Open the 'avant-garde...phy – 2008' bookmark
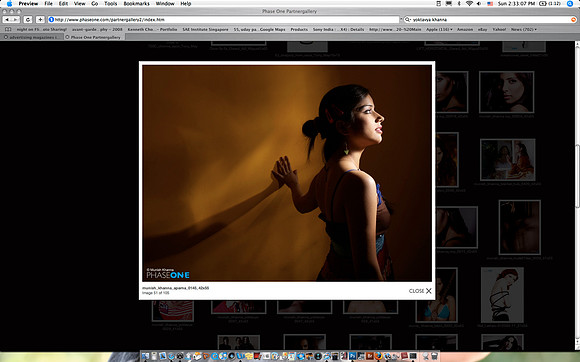 [97, 29]
